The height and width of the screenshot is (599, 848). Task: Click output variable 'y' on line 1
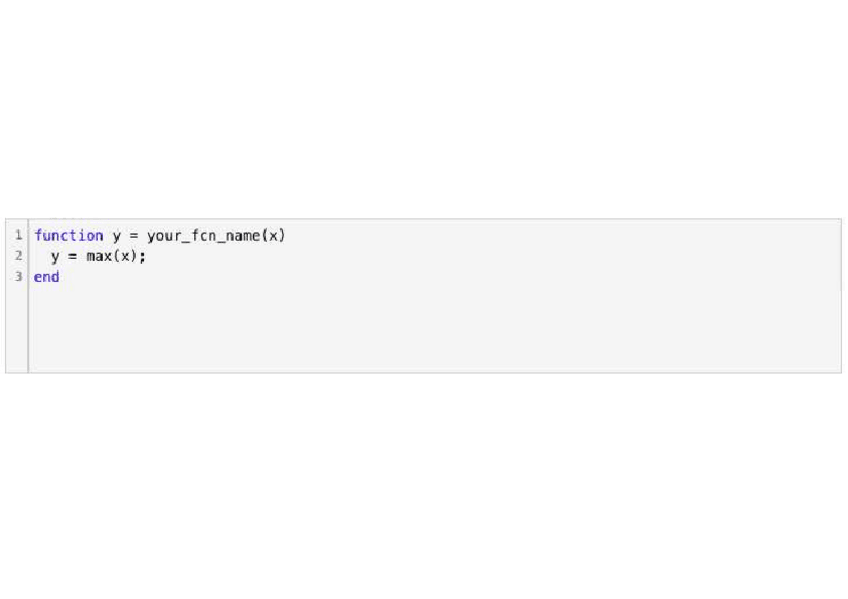116,236
